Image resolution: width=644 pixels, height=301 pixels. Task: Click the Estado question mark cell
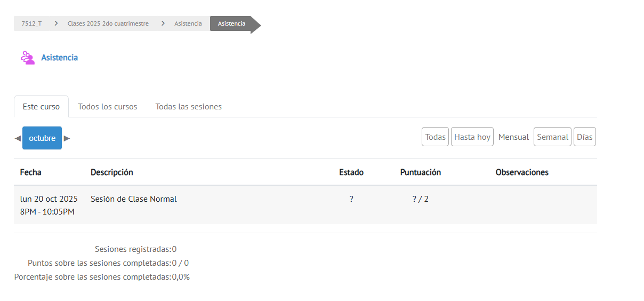click(351, 199)
